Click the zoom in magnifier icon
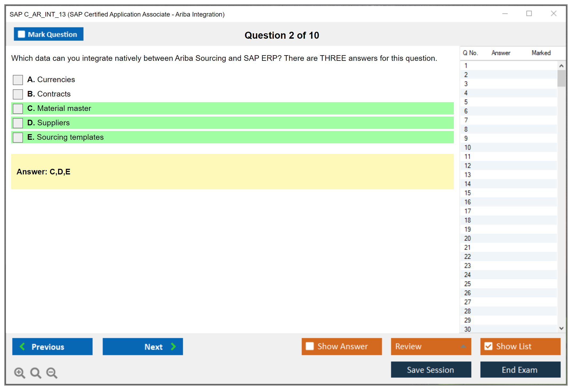 (19, 373)
